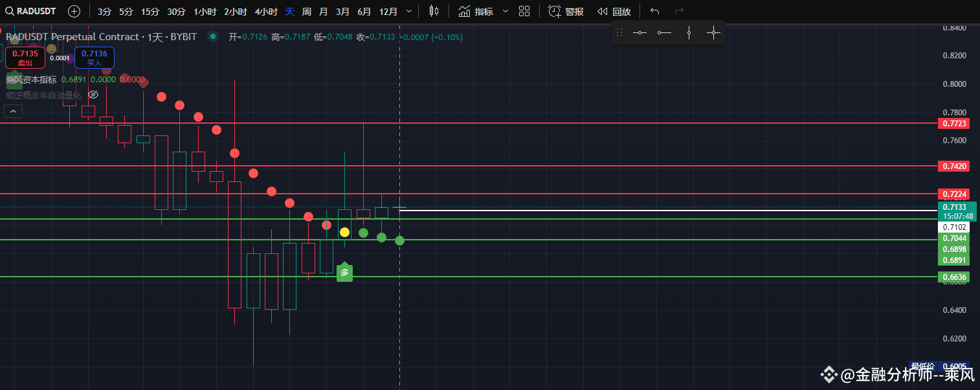Select the red line at 0.7723
This screenshot has height=390, width=980.
coord(469,122)
